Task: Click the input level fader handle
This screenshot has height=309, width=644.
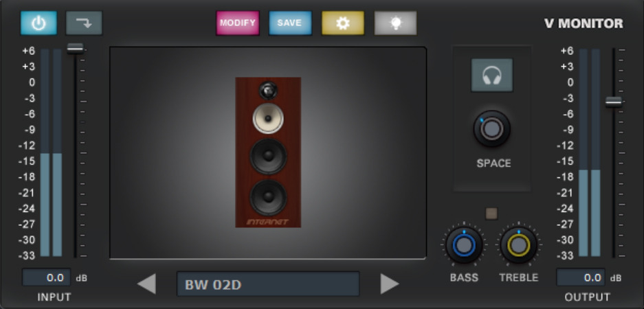Action: pos(75,49)
